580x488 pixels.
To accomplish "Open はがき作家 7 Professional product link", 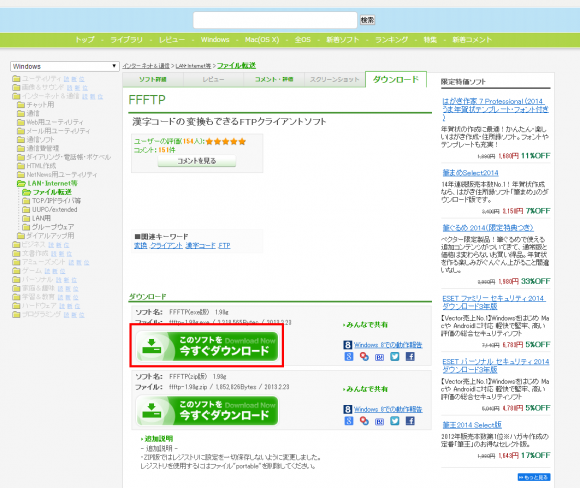I will pos(495,109).
